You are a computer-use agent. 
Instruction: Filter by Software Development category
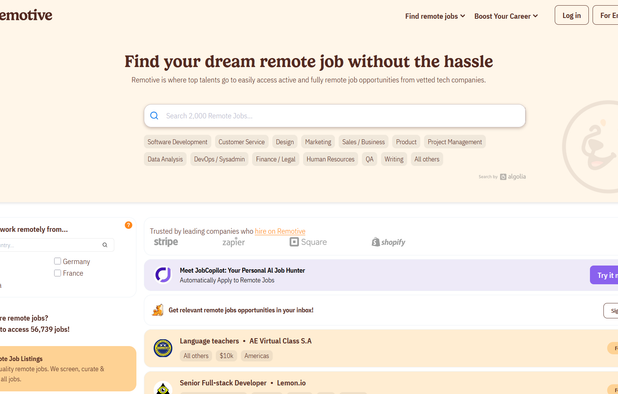point(177,142)
